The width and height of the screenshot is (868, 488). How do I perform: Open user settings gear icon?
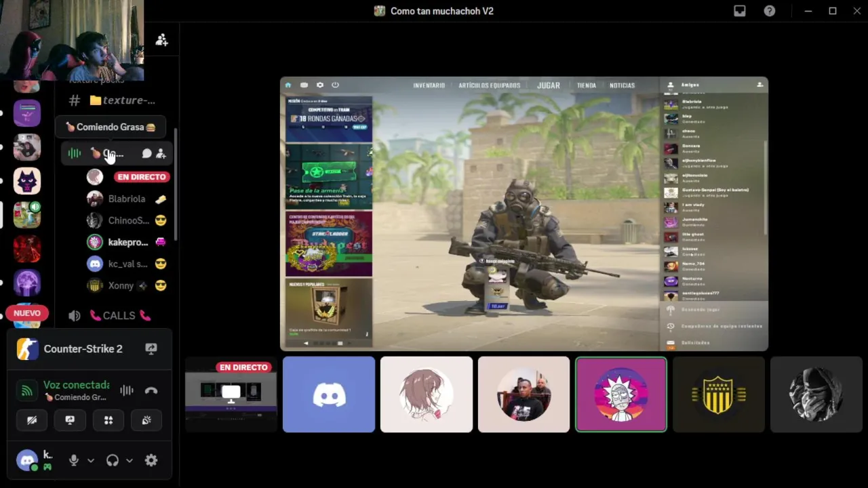(151, 460)
